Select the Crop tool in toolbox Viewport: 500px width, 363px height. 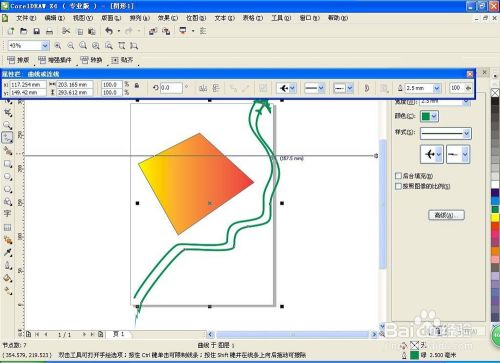(8, 113)
